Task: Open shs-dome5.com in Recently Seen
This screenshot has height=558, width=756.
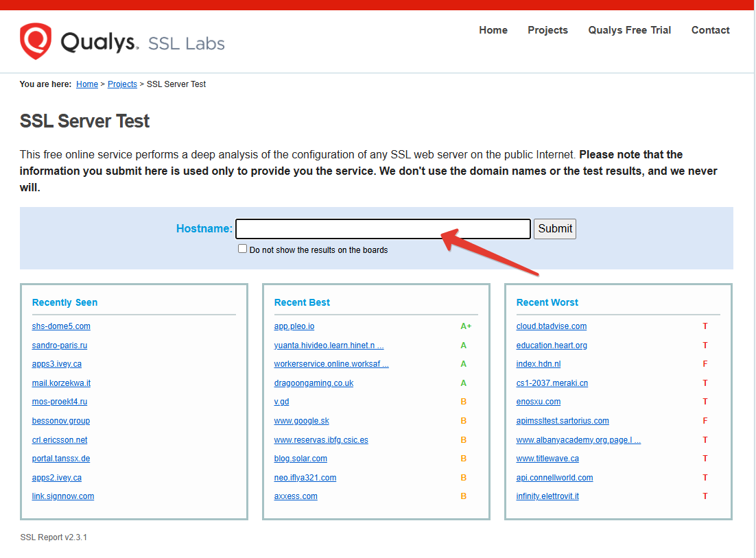Action: coord(61,326)
